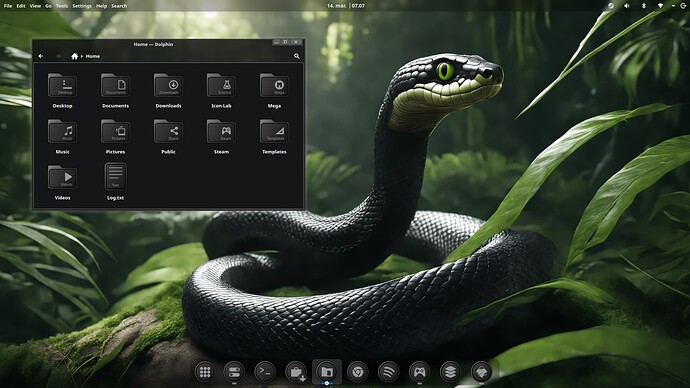
Task: Open the Mega folder
Action: click(274, 86)
